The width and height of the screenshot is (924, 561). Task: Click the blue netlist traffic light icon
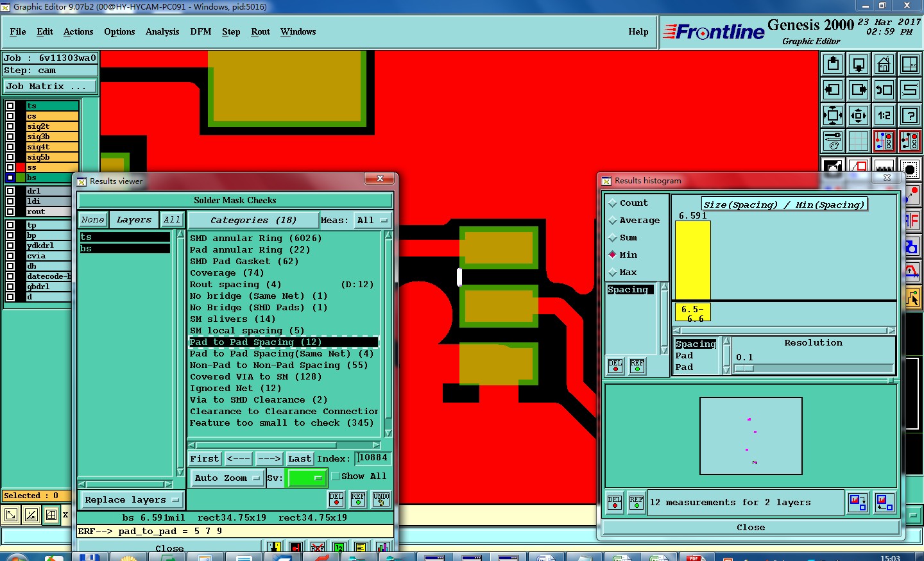coord(884,141)
